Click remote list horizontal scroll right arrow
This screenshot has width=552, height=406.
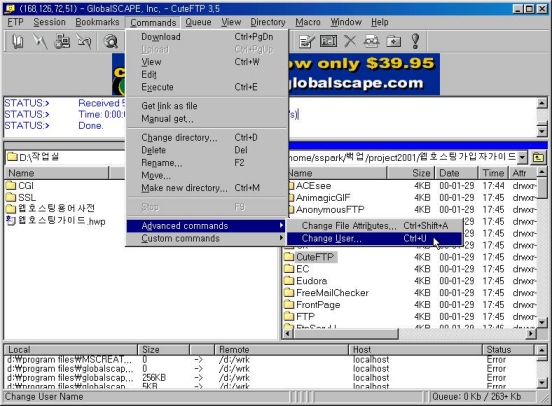point(531,333)
